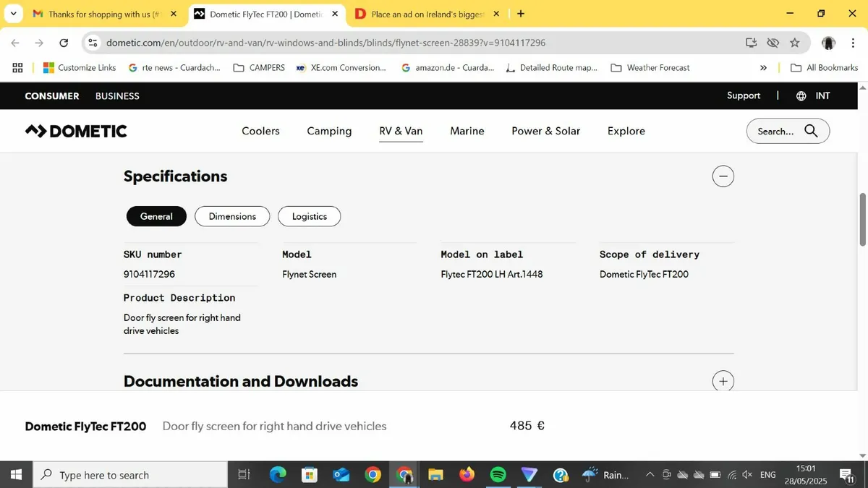Screen dimensions: 868x488
Task: Select the Logistics specifications tab
Action: tap(310, 216)
